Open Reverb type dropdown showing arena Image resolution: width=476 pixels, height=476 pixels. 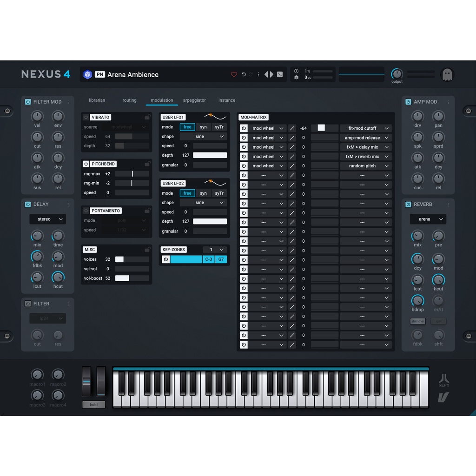coord(428,219)
